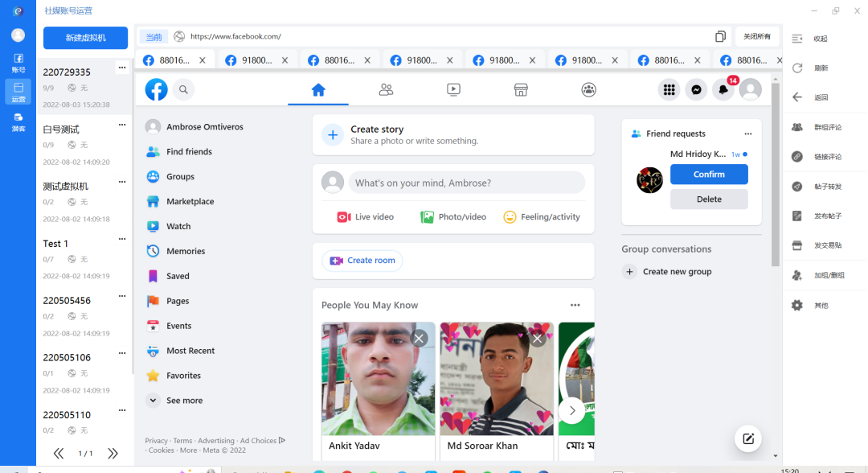Delete Md Hridoy friend request
This screenshot has width=868, height=473.
pos(709,199)
